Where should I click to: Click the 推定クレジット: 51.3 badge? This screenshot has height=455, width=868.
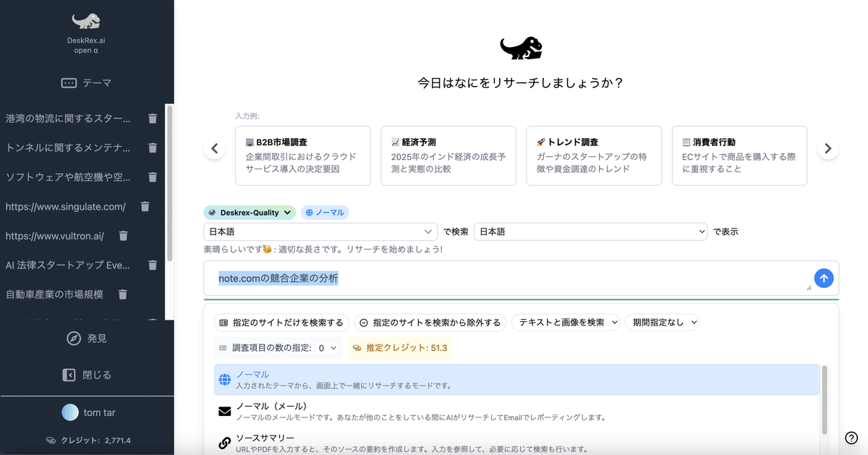[400, 348]
